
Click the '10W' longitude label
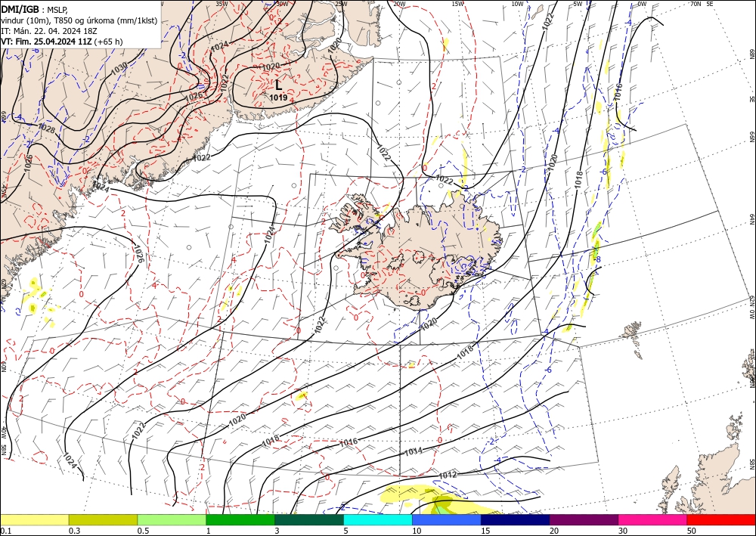click(517, 4)
